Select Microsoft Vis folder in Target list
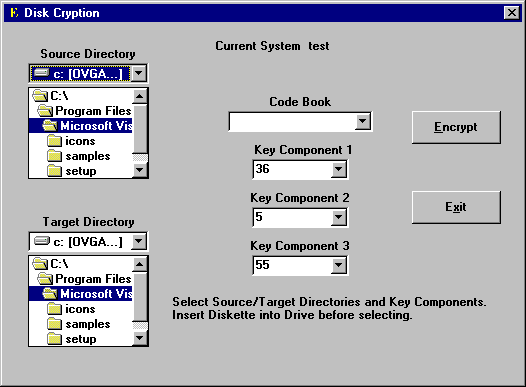The width and height of the screenshot is (526, 387). click(81, 294)
